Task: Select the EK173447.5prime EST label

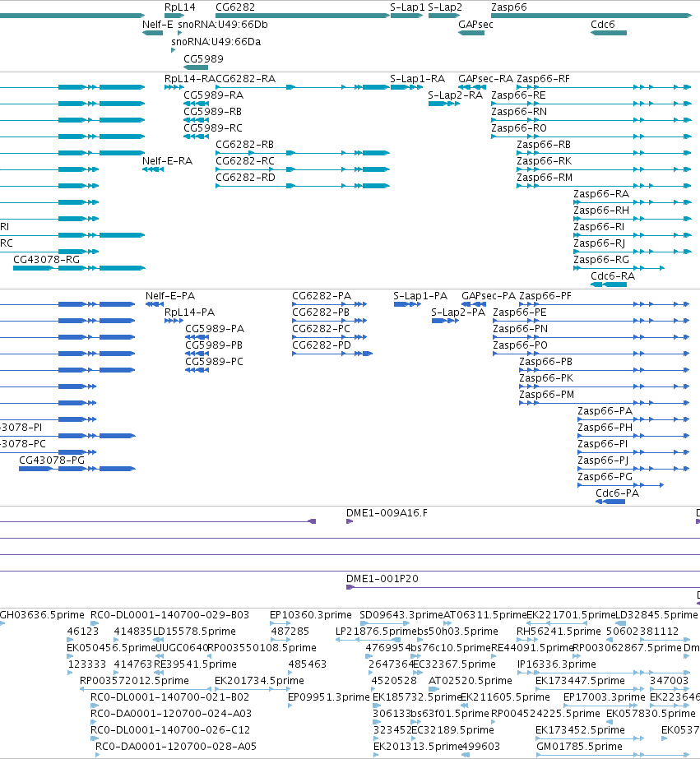Action: pyautogui.click(x=580, y=681)
